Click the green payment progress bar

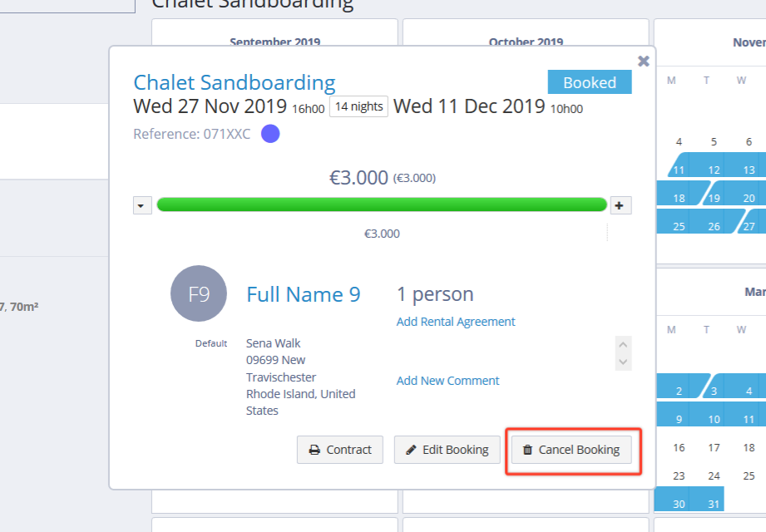tap(382, 204)
